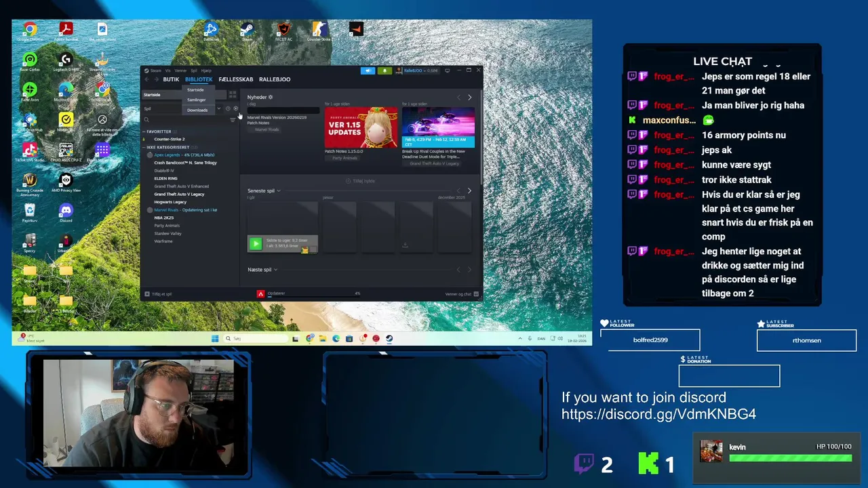The height and width of the screenshot is (488, 868).
Task: Open Logitech G HUB desktop icon
Action: tap(66, 60)
